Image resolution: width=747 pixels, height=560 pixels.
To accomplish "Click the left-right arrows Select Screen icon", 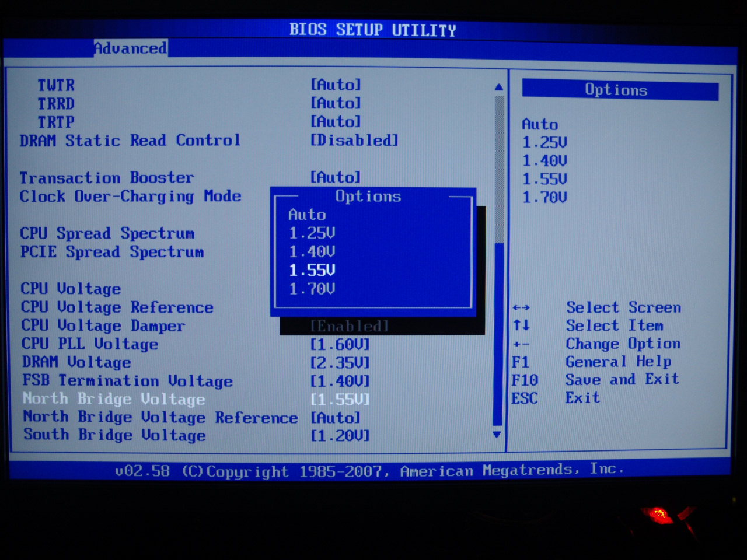I will 521,307.
